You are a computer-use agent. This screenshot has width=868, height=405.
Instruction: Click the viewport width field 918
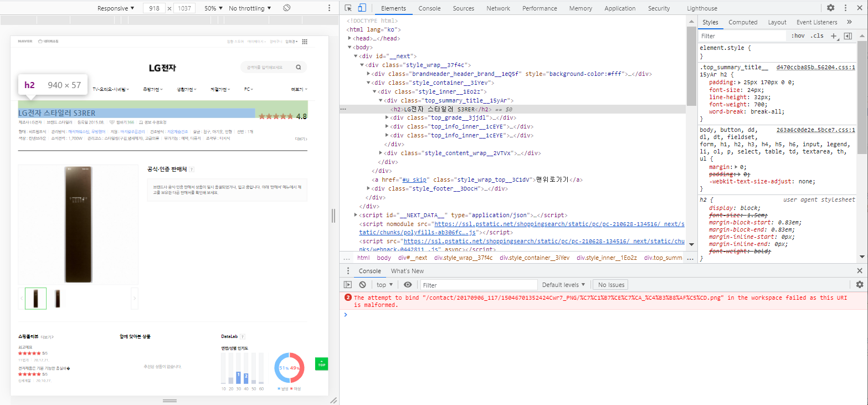coord(155,8)
